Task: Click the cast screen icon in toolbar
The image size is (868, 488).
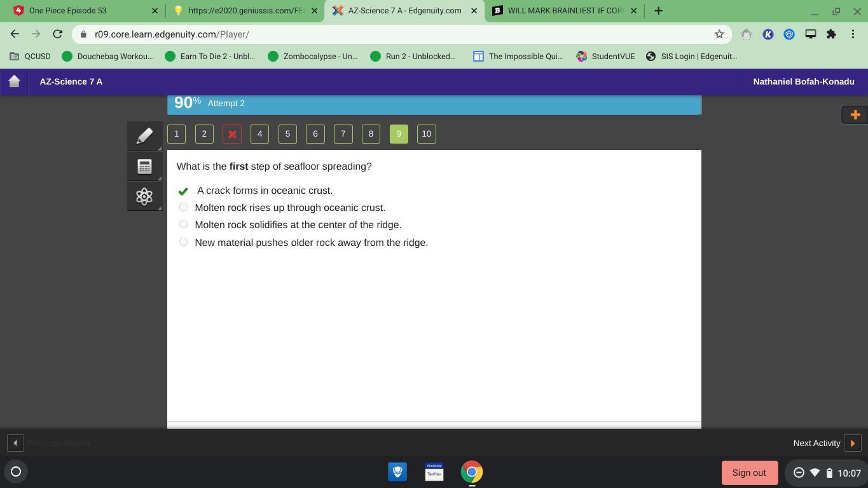Action: click(810, 34)
